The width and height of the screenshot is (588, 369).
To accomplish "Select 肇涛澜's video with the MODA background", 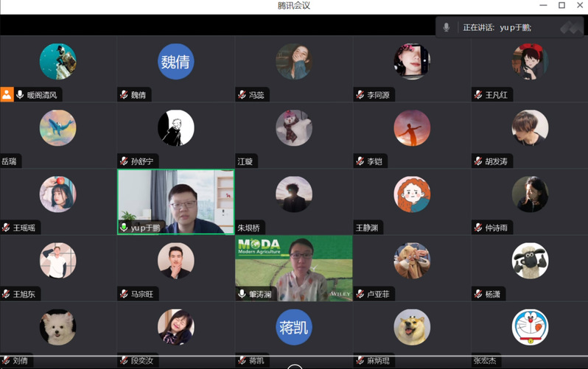I will [293, 265].
